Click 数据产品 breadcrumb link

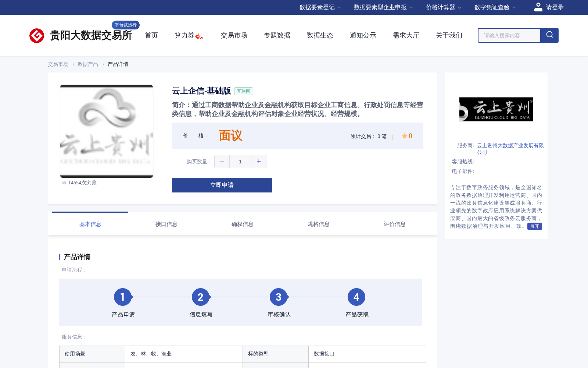pos(88,64)
